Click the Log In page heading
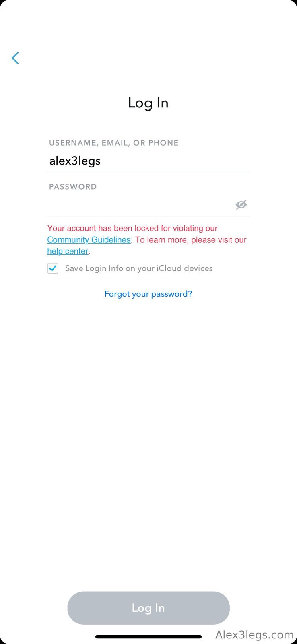297x644 pixels. pyautogui.click(x=148, y=103)
